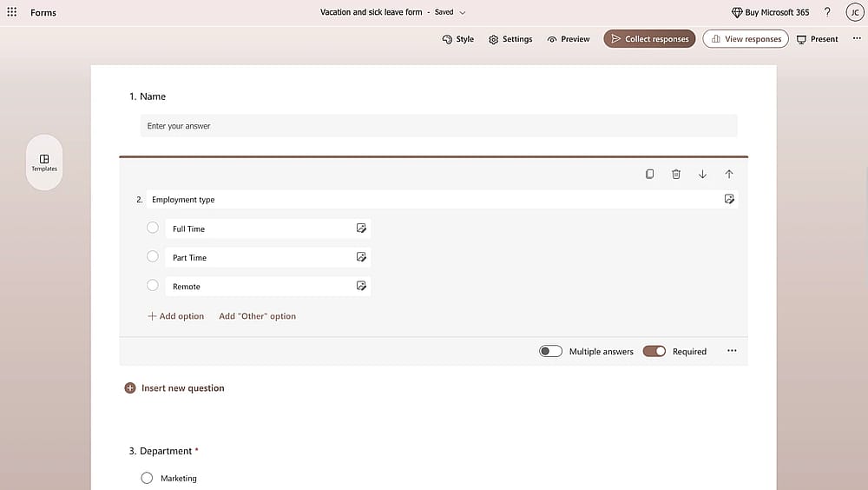868x490 pixels.
Task: Click Add option link
Action: coord(175,316)
